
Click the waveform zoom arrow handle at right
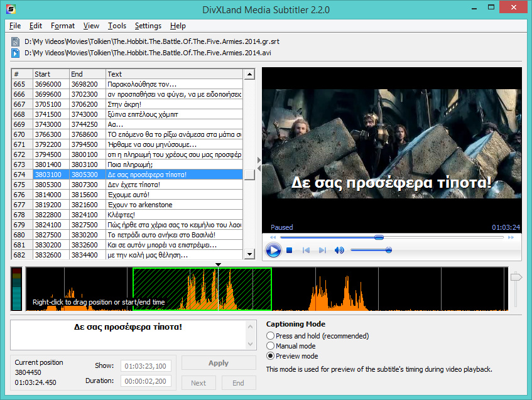[516, 277]
